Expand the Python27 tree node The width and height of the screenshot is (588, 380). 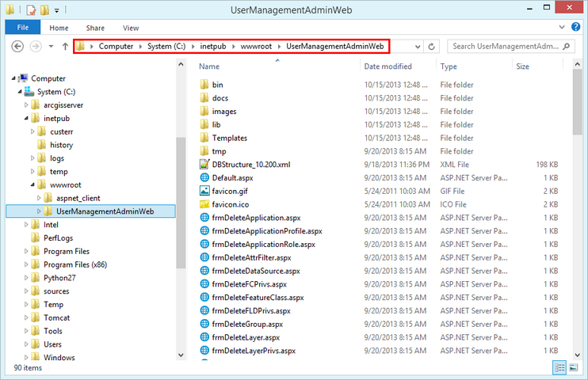pos(26,278)
